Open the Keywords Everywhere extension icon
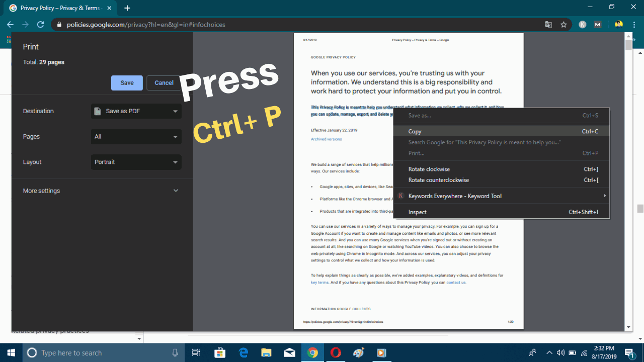Screen dimensions: 644x362 [582, 24]
